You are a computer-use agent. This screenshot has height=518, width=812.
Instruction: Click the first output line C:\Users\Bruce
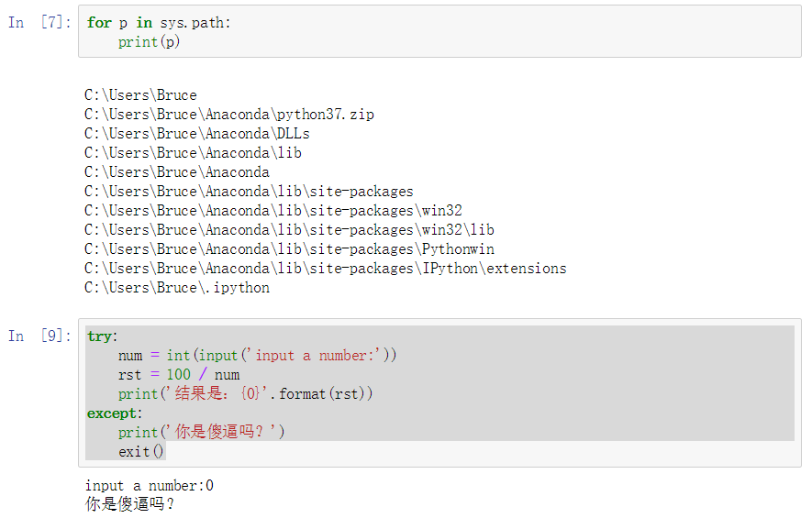tap(140, 95)
